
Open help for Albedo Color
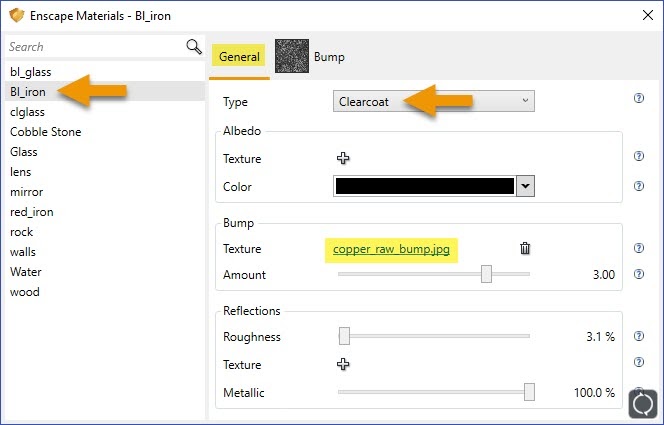pyautogui.click(x=638, y=186)
